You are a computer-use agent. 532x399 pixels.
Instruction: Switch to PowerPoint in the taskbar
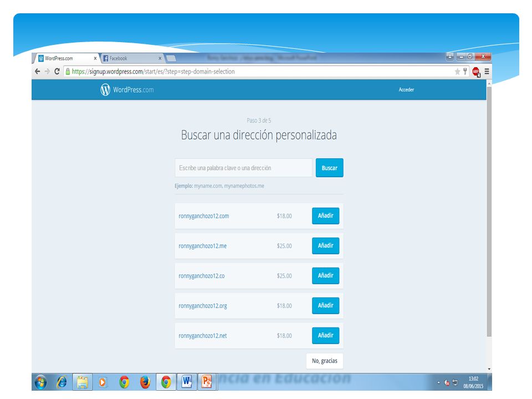[x=207, y=382]
